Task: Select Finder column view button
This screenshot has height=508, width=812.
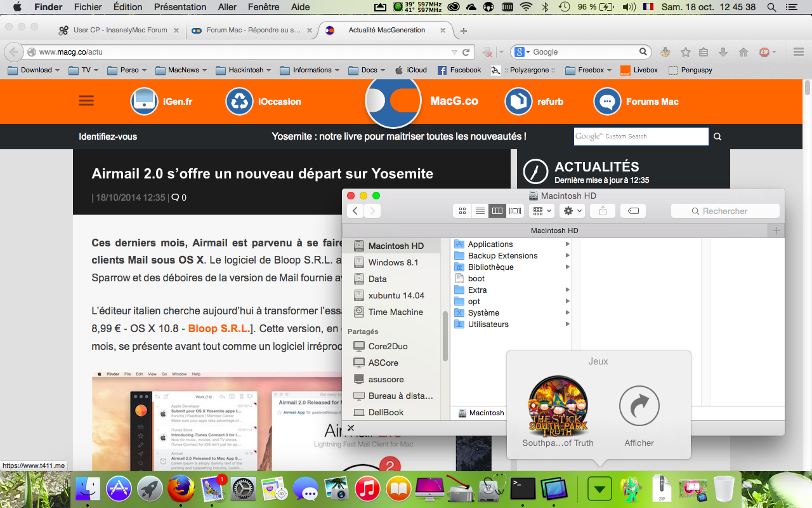Action: pyautogui.click(x=498, y=211)
